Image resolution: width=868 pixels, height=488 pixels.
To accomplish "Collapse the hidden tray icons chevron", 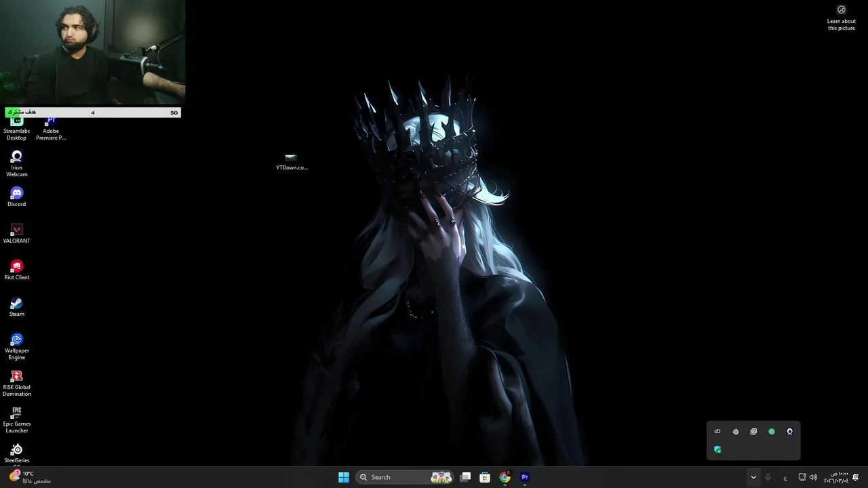I will coord(753,477).
